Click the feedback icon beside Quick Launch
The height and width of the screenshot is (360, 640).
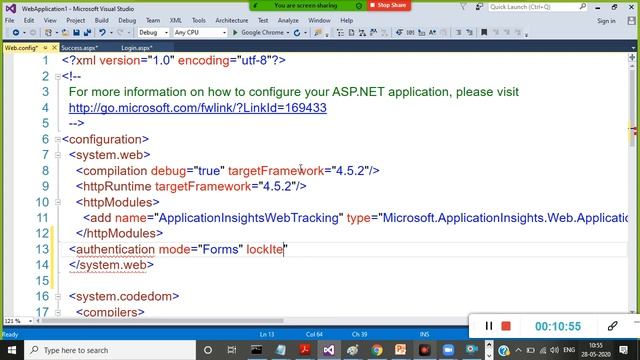coord(479,7)
